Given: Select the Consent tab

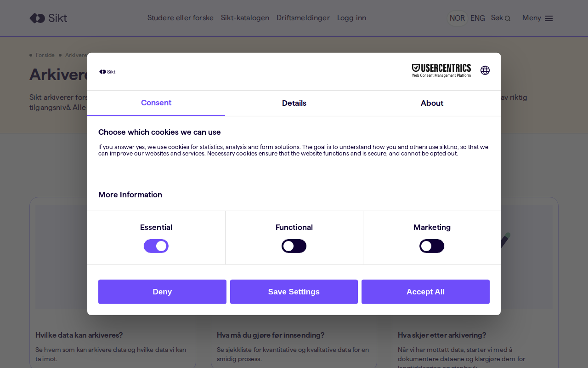Looking at the screenshot, I should pyautogui.click(x=156, y=103).
